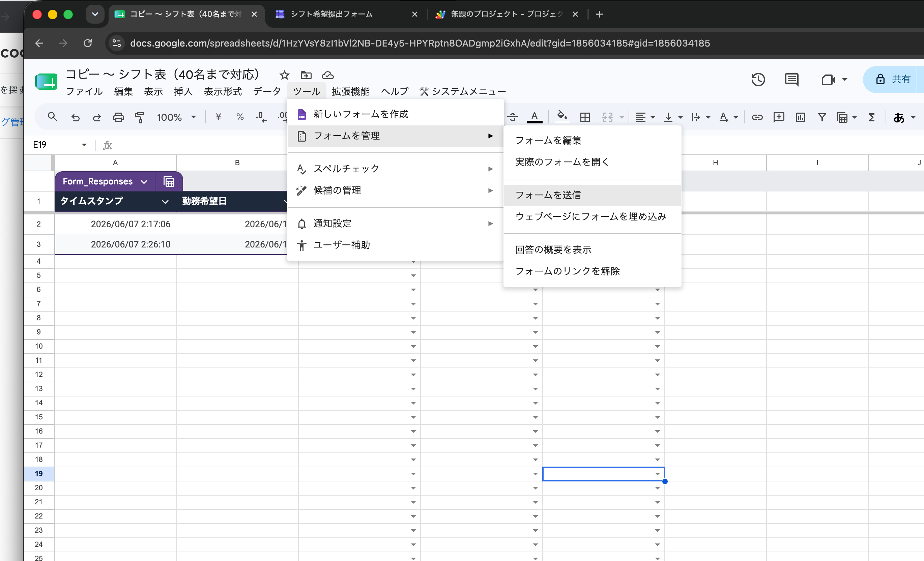Click the paint format roller icon

(x=140, y=117)
